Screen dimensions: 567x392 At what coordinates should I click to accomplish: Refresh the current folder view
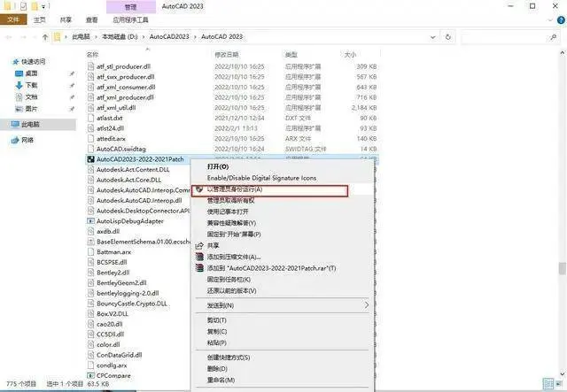pyautogui.click(x=448, y=37)
